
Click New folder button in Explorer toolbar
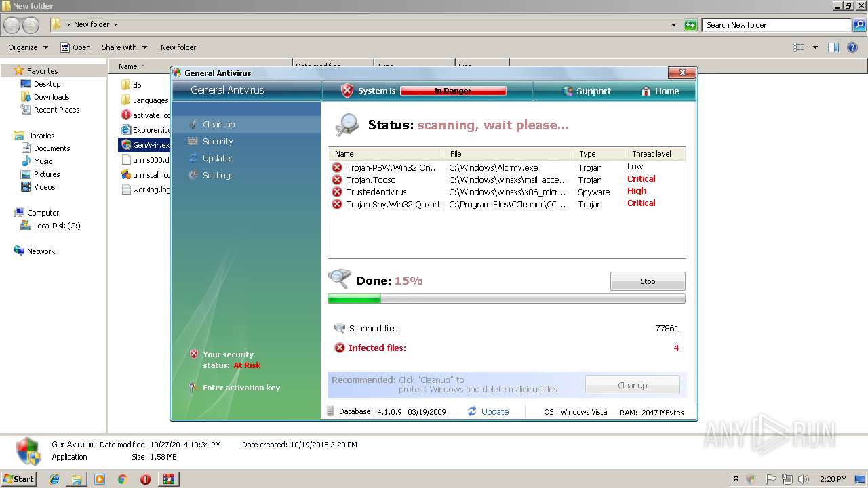coord(178,47)
